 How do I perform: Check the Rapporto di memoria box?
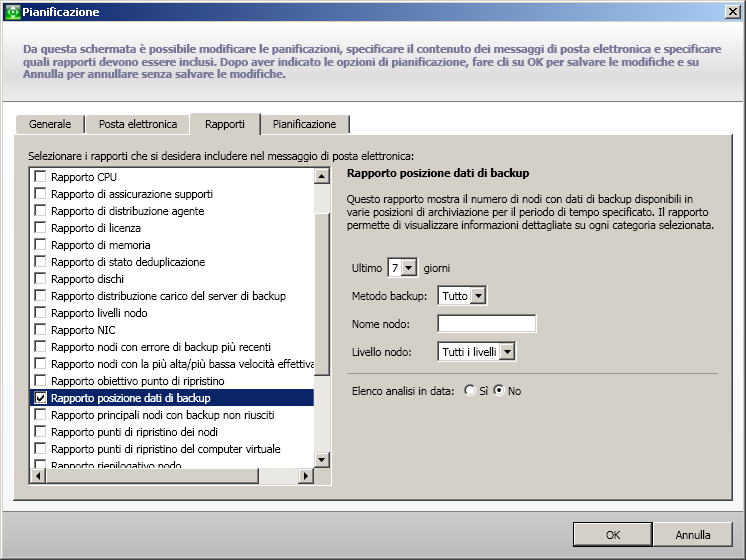pos(40,245)
